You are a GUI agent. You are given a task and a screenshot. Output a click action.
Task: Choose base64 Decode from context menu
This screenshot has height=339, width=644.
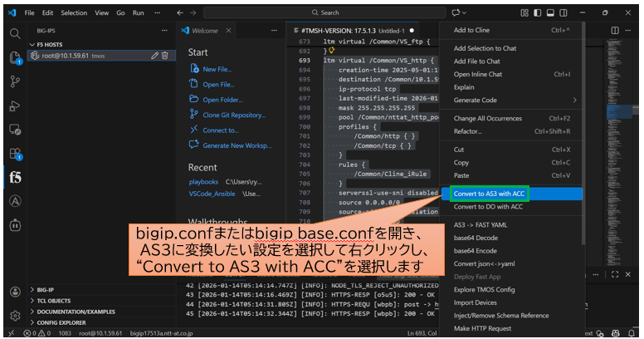point(512,238)
